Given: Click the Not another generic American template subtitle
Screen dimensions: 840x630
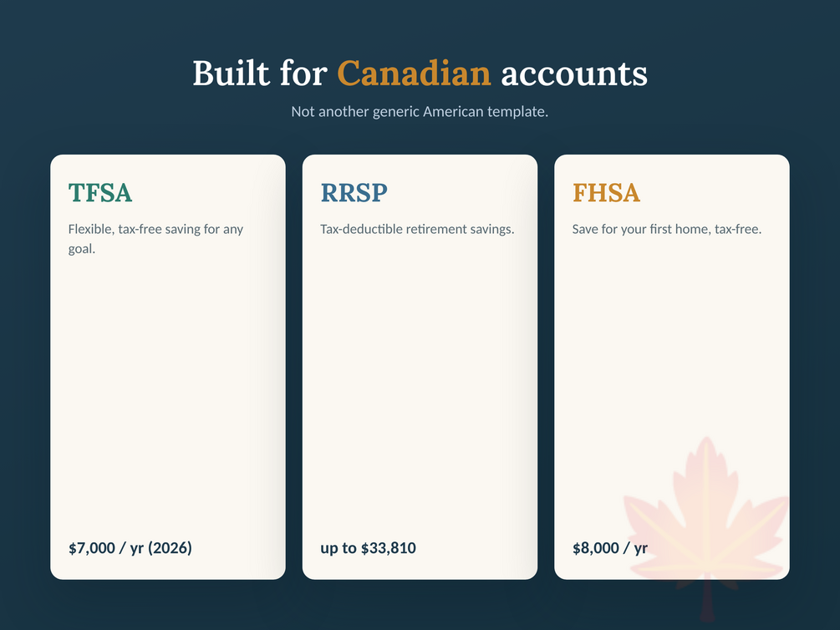Looking at the screenshot, I should [x=420, y=111].
